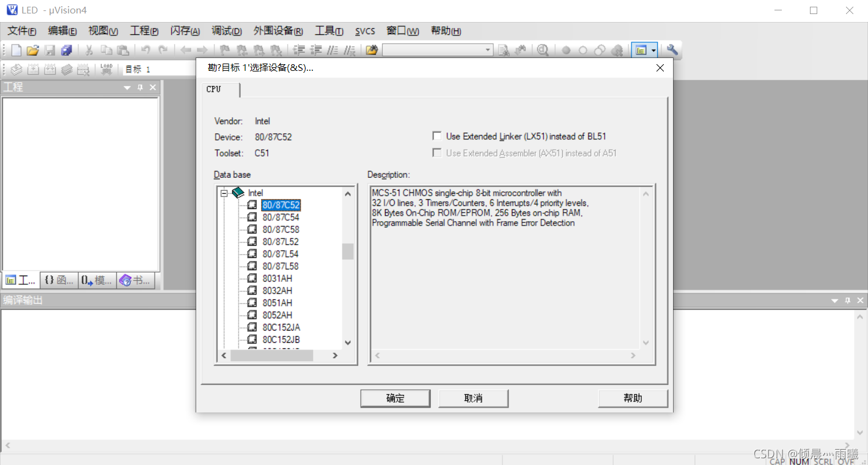Click the Find in Files binoculars folder icon
This screenshot has width=868, height=465.
(372, 51)
